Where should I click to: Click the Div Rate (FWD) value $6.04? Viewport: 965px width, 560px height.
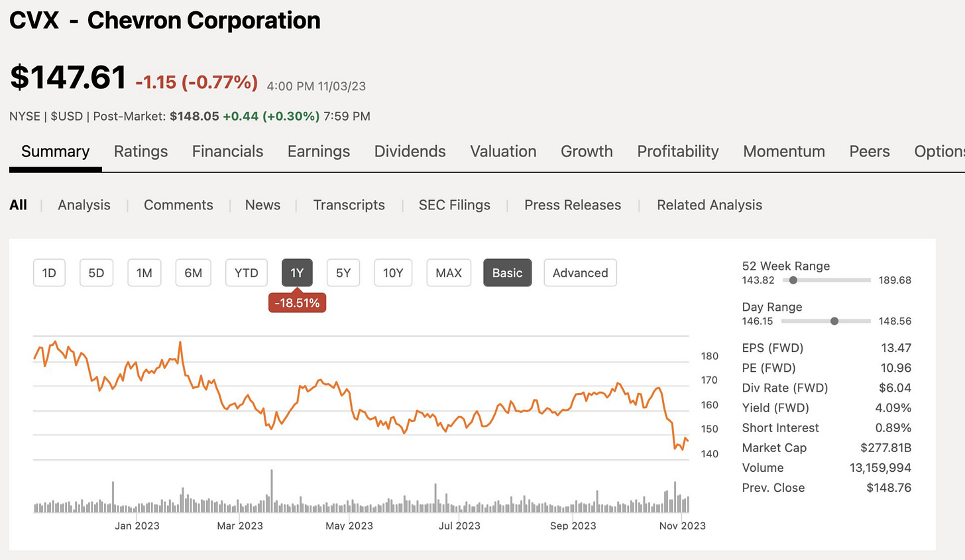click(895, 388)
